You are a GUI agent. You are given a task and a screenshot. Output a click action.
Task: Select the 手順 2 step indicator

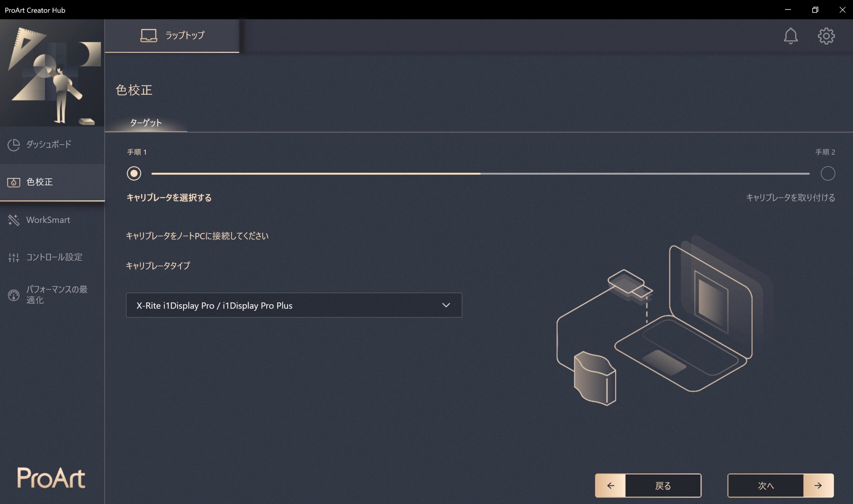pos(828,173)
